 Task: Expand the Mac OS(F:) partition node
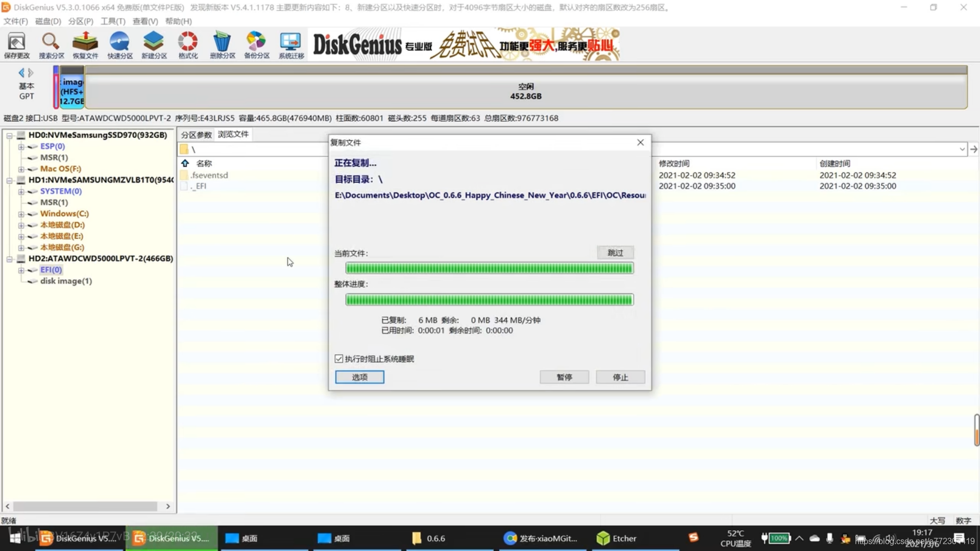(x=21, y=169)
